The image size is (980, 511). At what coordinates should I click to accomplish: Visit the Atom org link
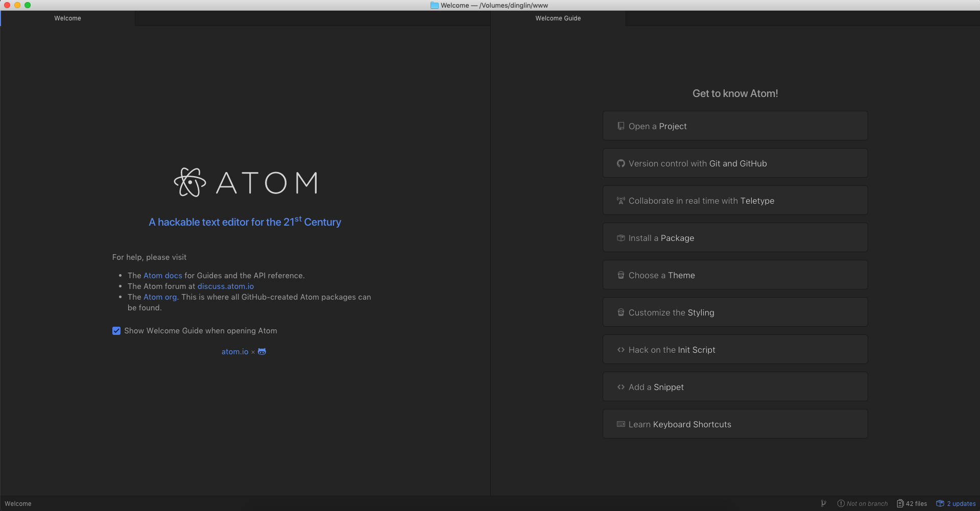160,297
